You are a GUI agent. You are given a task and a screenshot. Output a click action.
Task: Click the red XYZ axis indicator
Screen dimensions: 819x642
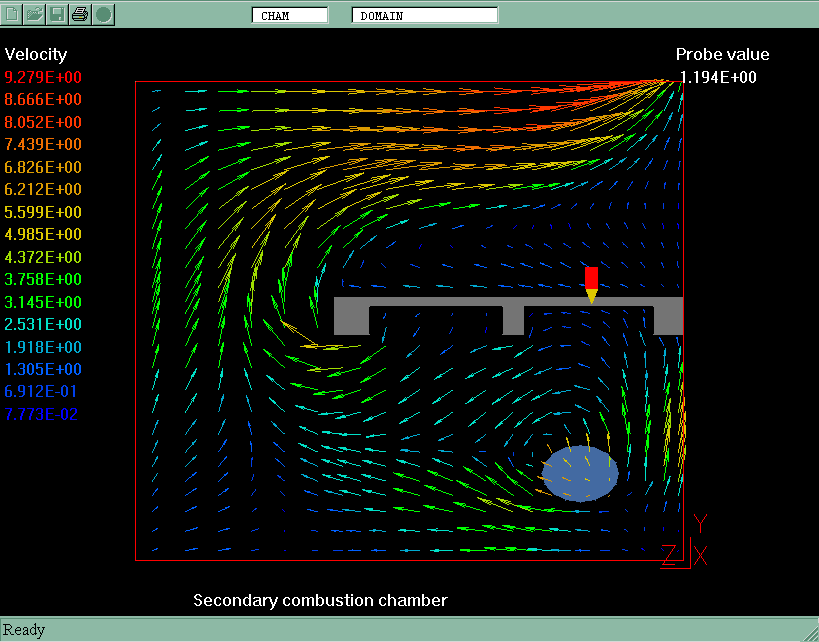[x=685, y=543]
